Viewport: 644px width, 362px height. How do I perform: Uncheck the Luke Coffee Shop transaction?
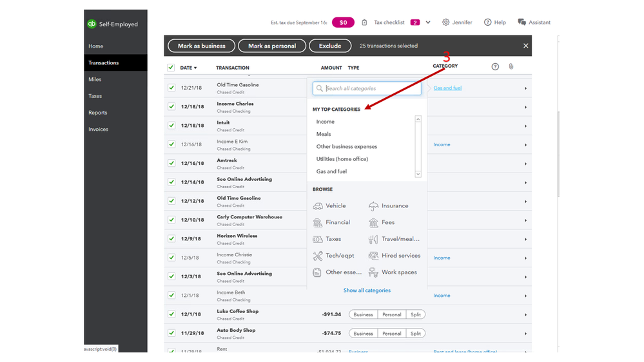click(171, 314)
